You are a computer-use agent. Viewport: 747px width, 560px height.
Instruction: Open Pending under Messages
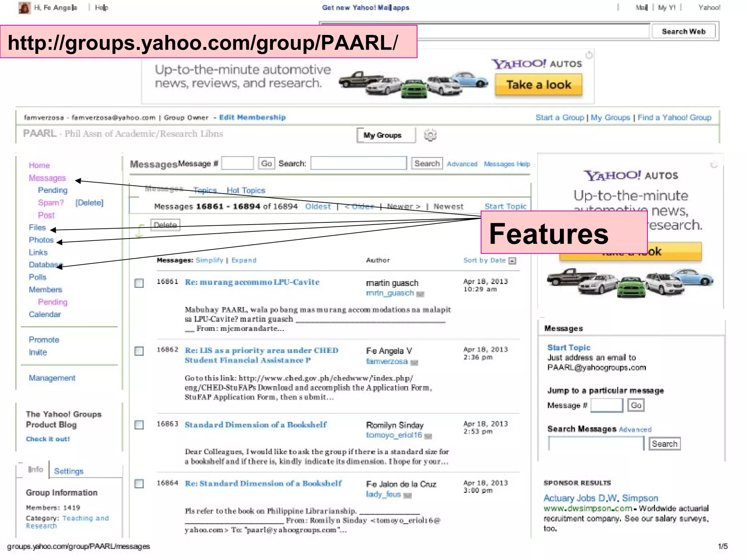(53, 190)
